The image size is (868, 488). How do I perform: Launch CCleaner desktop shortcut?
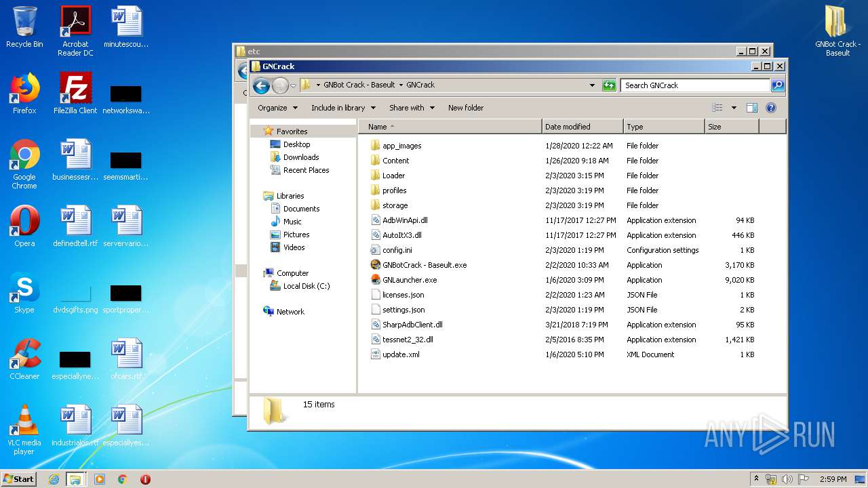24,359
